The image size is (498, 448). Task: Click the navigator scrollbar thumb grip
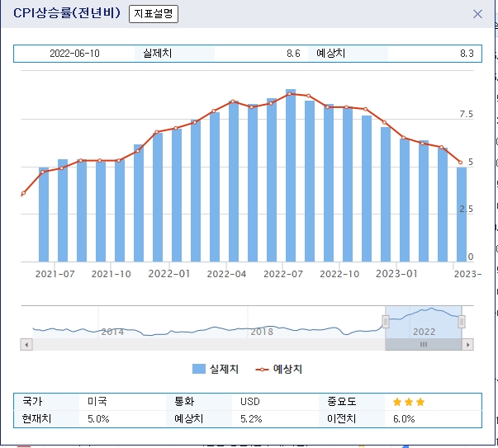(424, 345)
